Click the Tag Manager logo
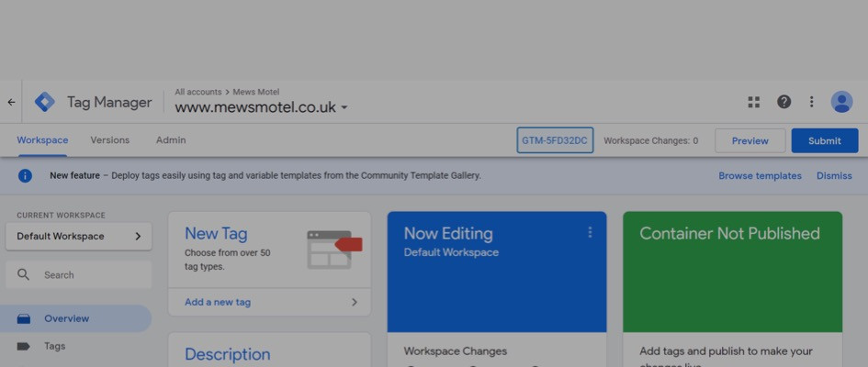868x367 pixels. 45,102
